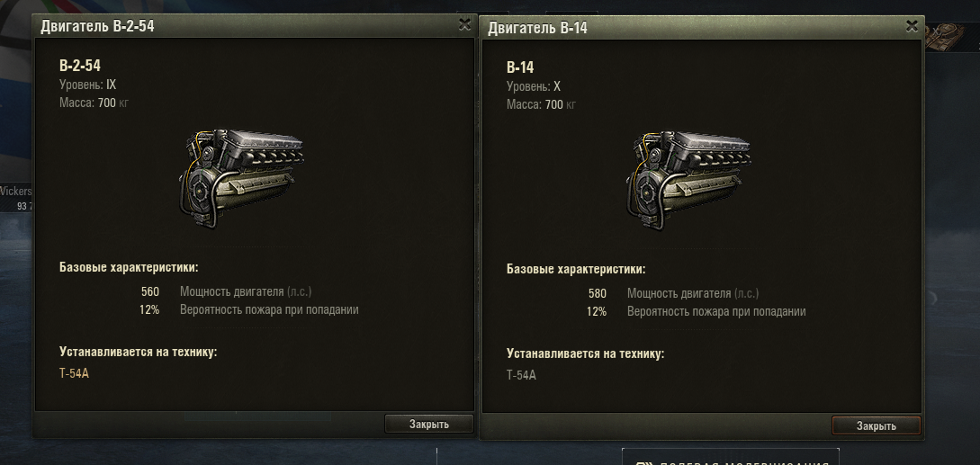Click the Полевая модернизация button icon

pos(643,463)
